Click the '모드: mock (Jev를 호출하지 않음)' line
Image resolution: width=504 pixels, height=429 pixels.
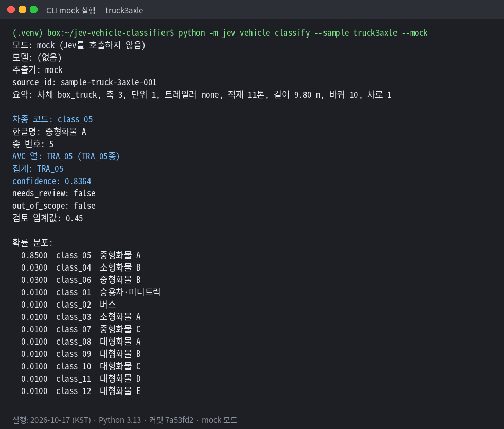(79, 45)
